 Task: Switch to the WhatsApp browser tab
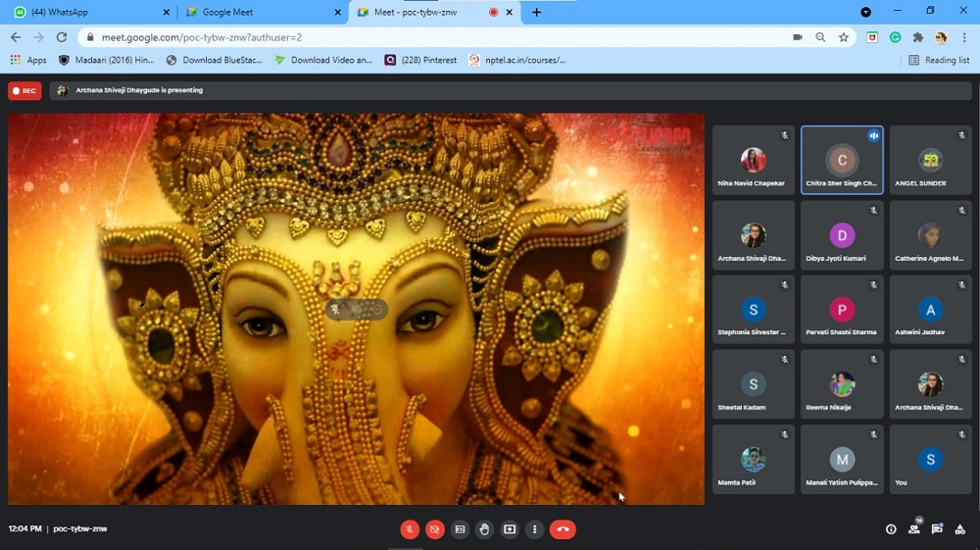[x=90, y=12]
